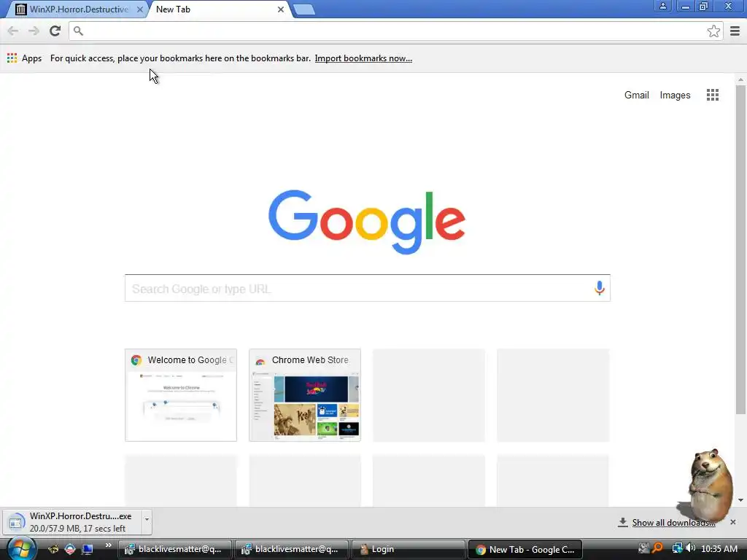Click the browser back arrow

point(13,31)
